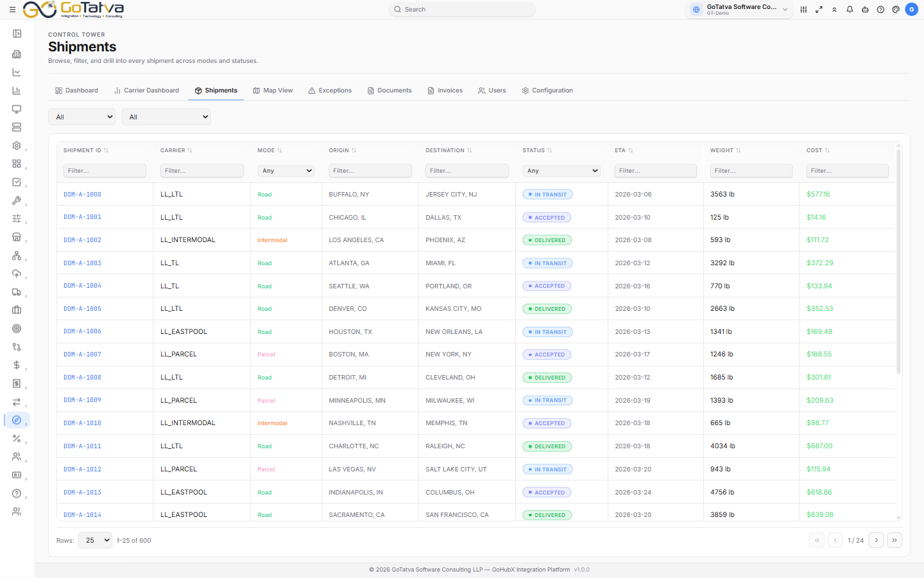
Task: Click the DELIVERED status for Los Angeles row
Action: click(547, 240)
